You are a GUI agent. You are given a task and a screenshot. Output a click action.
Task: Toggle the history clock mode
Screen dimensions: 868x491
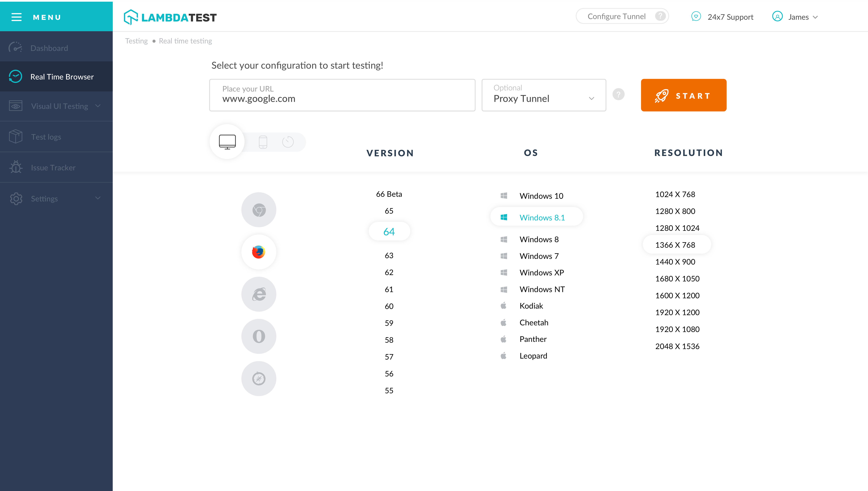288,142
